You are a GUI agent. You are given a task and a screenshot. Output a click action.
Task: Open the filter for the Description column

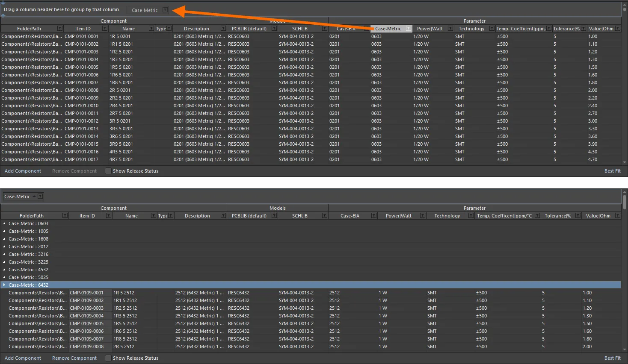click(223, 28)
